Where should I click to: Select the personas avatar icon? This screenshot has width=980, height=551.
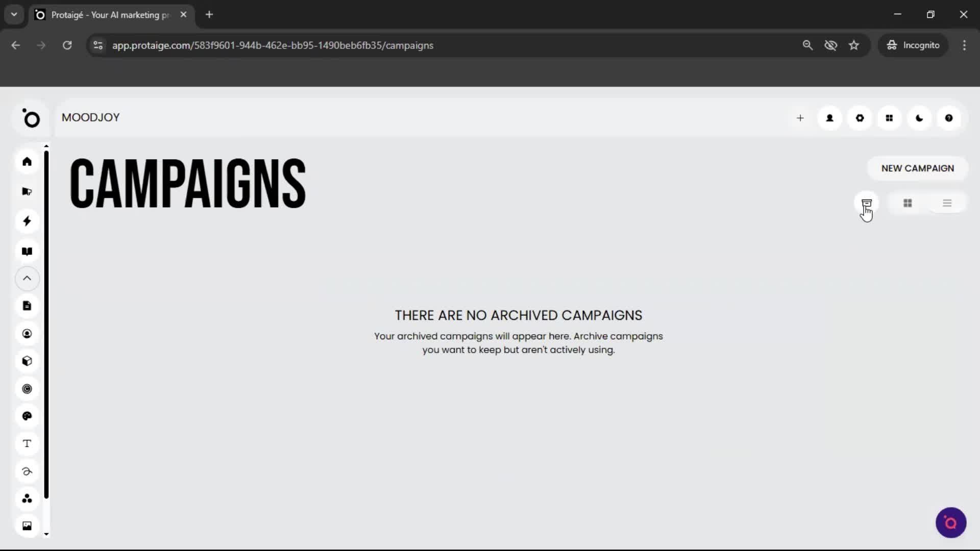(x=27, y=334)
